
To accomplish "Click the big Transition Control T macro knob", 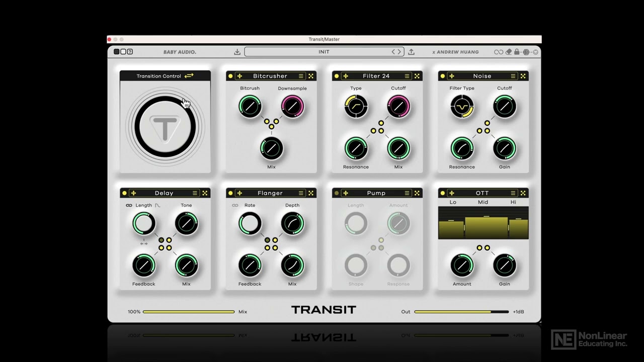I will 165,127.
